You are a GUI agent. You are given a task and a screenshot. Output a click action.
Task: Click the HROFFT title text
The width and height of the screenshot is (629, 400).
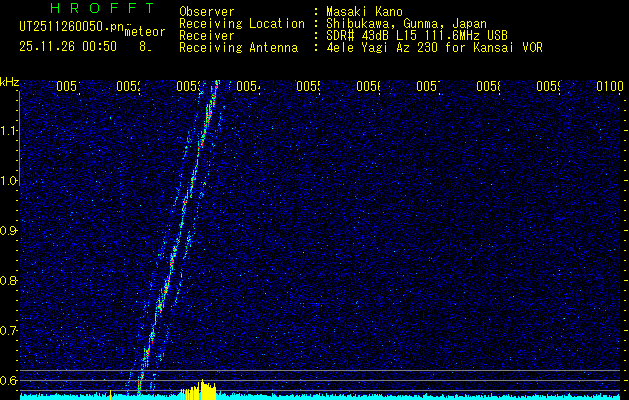(x=102, y=8)
